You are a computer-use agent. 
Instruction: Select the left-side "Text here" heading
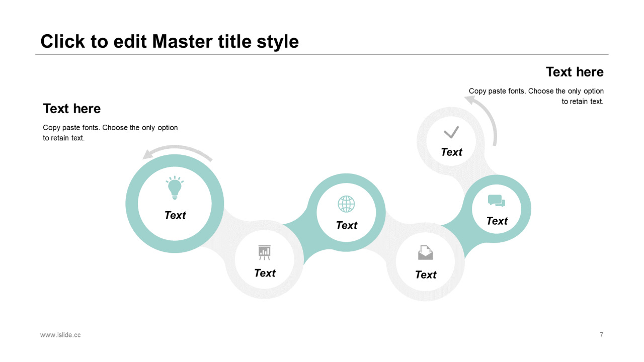tap(72, 109)
